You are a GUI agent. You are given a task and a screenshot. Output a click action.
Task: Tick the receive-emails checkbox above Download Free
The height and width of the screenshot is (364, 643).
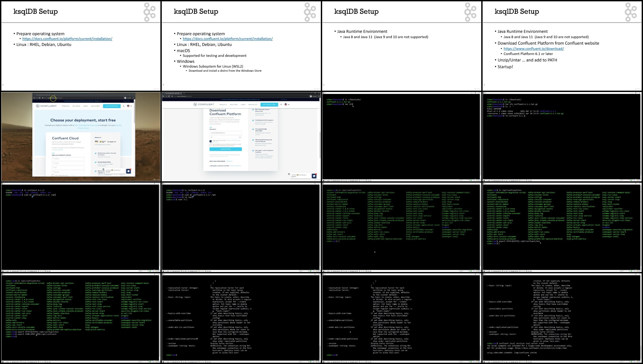click(x=211, y=145)
